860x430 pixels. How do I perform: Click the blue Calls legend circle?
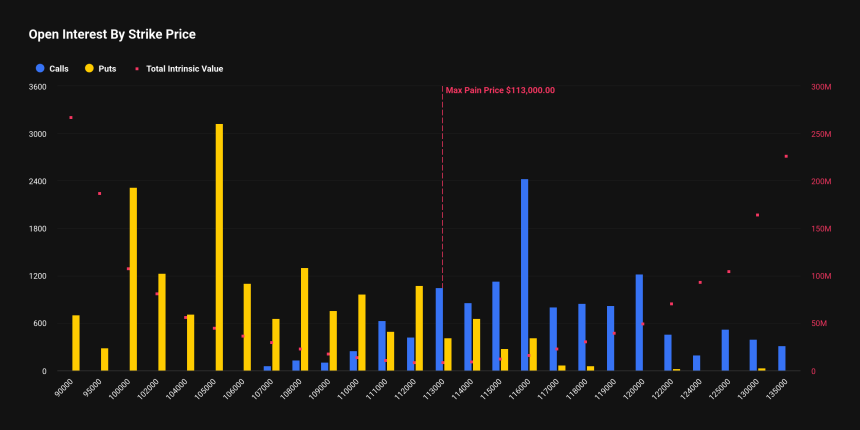tap(40, 69)
